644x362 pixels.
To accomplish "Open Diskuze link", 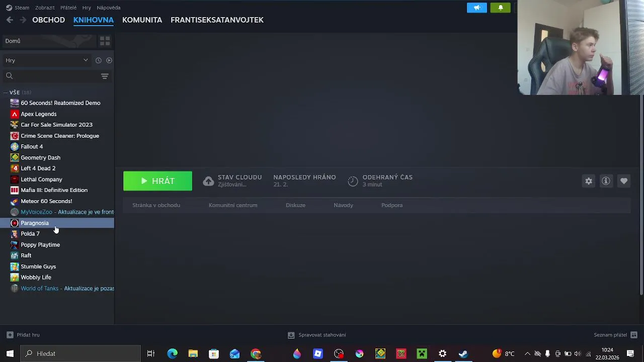I will click(x=295, y=205).
